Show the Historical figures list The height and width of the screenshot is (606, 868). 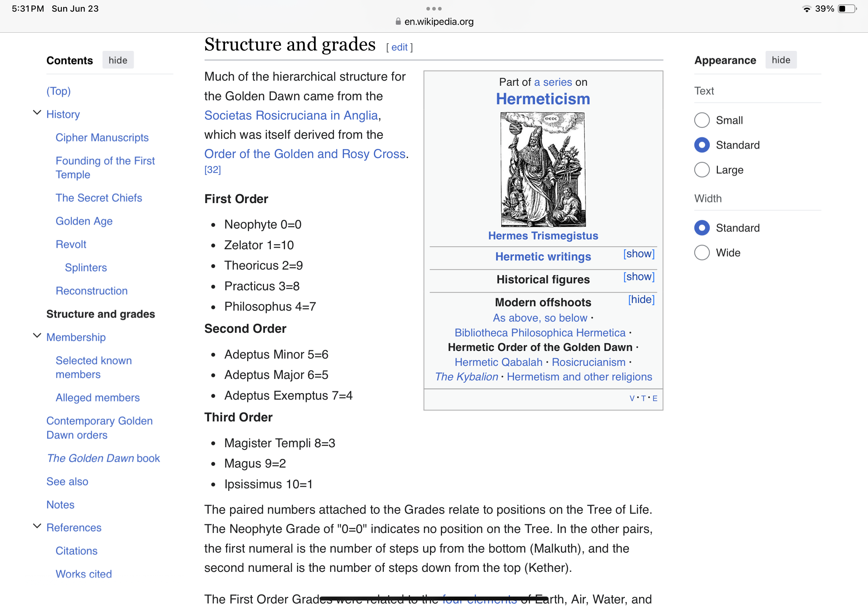coord(639,276)
